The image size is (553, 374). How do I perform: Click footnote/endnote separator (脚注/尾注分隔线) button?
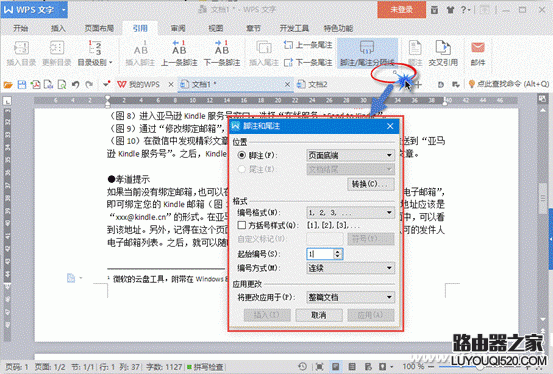click(x=367, y=53)
